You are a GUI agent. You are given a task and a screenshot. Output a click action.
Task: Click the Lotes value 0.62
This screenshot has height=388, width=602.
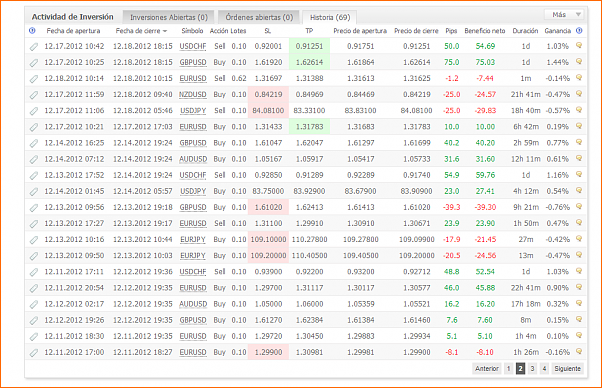click(x=239, y=78)
